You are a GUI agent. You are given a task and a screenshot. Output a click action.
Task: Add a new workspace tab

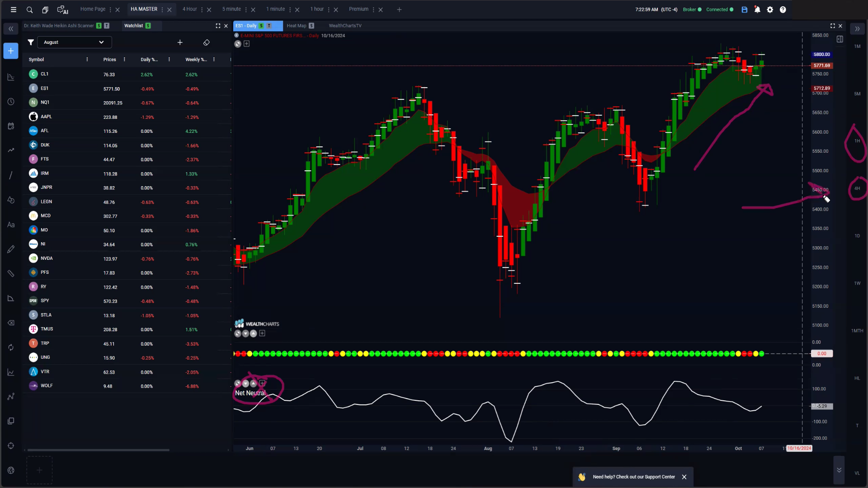(x=399, y=9)
